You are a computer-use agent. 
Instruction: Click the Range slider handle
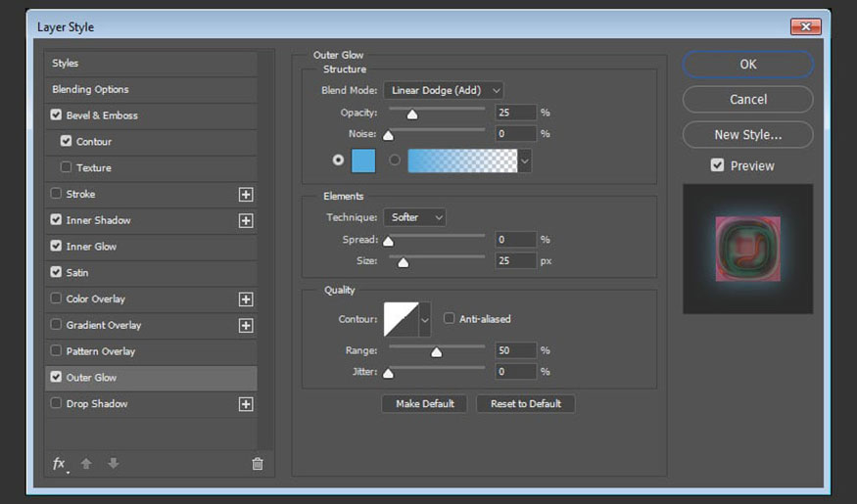[436, 352]
